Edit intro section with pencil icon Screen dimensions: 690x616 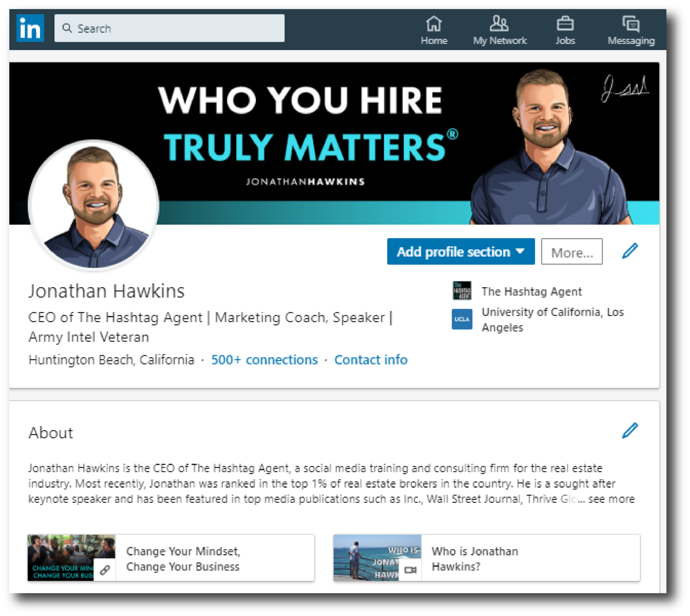pyautogui.click(x=630, y=251)
